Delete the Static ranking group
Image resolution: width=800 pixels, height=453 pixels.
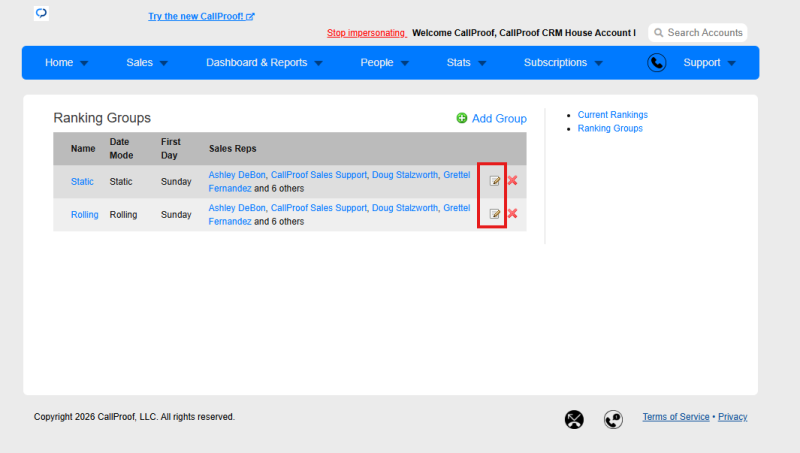click(512, 181)
